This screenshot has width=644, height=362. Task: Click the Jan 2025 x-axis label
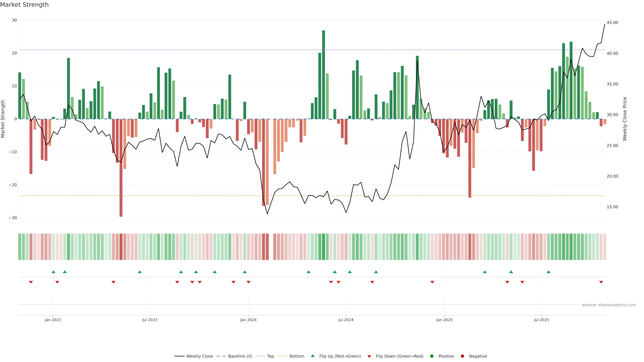tap(444, 320)
